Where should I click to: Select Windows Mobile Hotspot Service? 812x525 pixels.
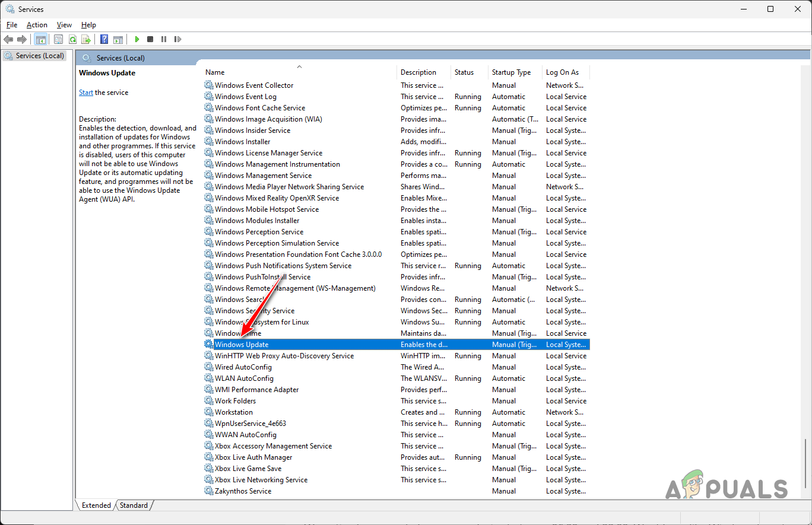(396, 209)
